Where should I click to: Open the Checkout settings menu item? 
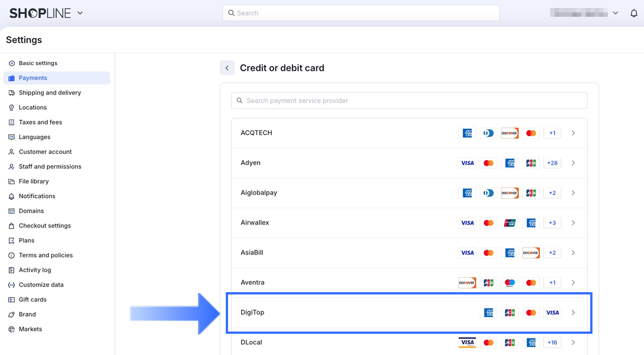(45, 226)
